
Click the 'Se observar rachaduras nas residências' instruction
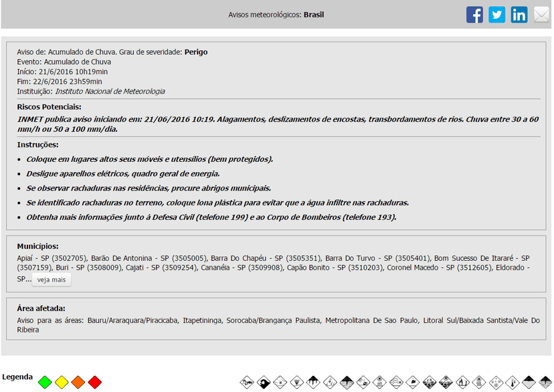point(149,188)
